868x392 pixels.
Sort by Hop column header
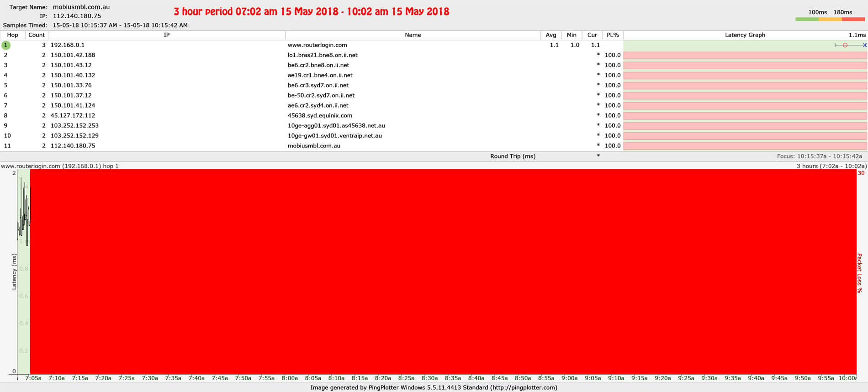(x=12, y=35)
